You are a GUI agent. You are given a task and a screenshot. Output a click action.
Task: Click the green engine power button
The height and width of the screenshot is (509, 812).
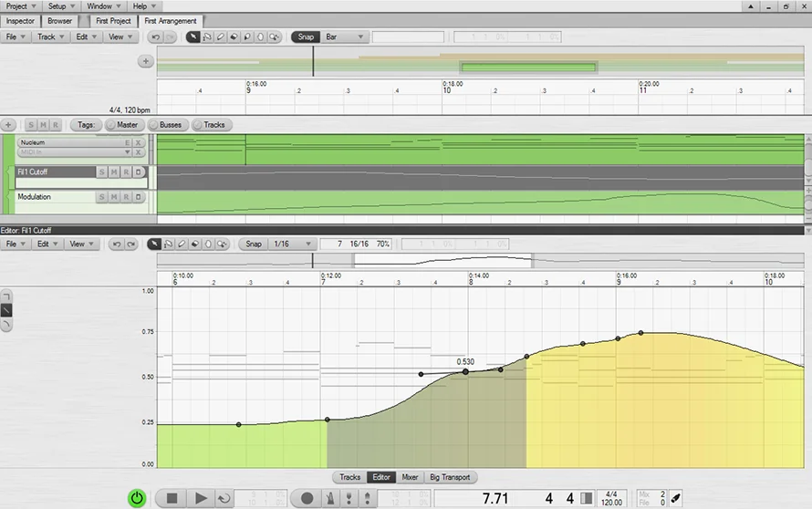click(x=136, y=498)
